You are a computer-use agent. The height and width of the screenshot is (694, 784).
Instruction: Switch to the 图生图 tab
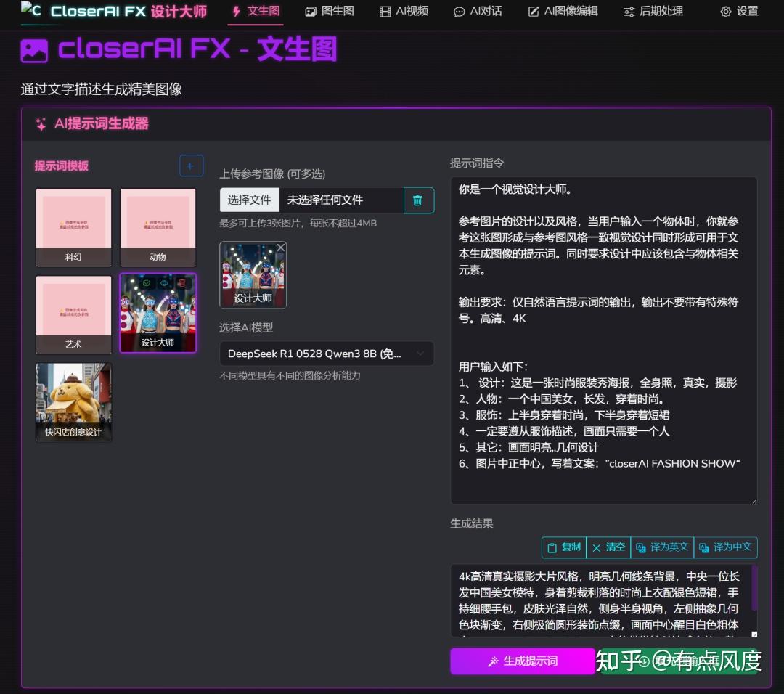click(x=328, y=12)
